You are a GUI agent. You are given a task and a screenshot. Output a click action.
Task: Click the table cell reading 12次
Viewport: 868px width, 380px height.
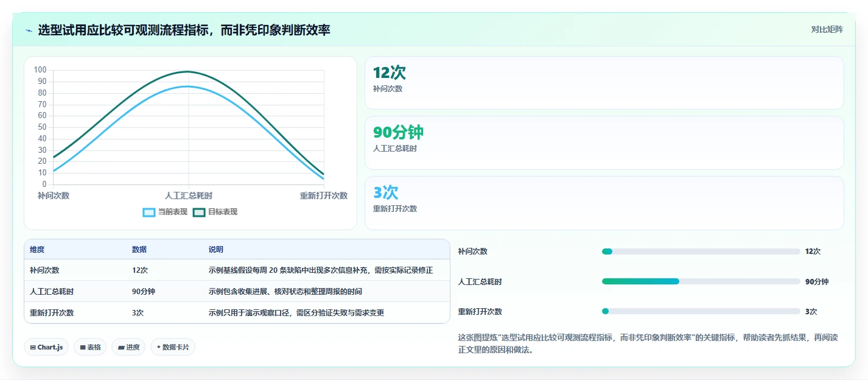click(139, 270)
